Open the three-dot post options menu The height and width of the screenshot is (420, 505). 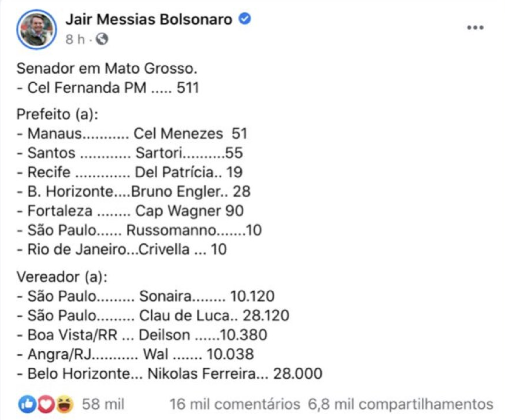pos(475,28)
